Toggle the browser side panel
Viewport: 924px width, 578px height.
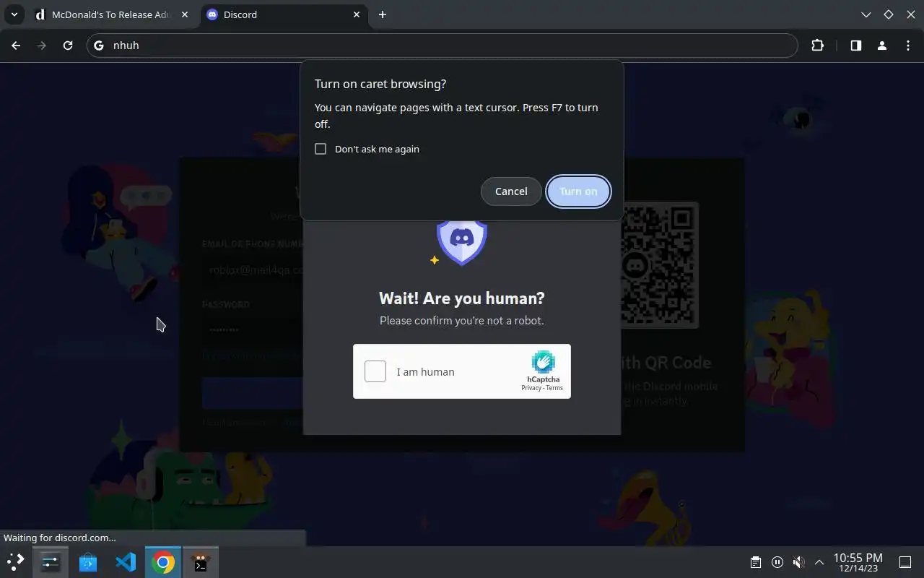click(x=855, y=46)
